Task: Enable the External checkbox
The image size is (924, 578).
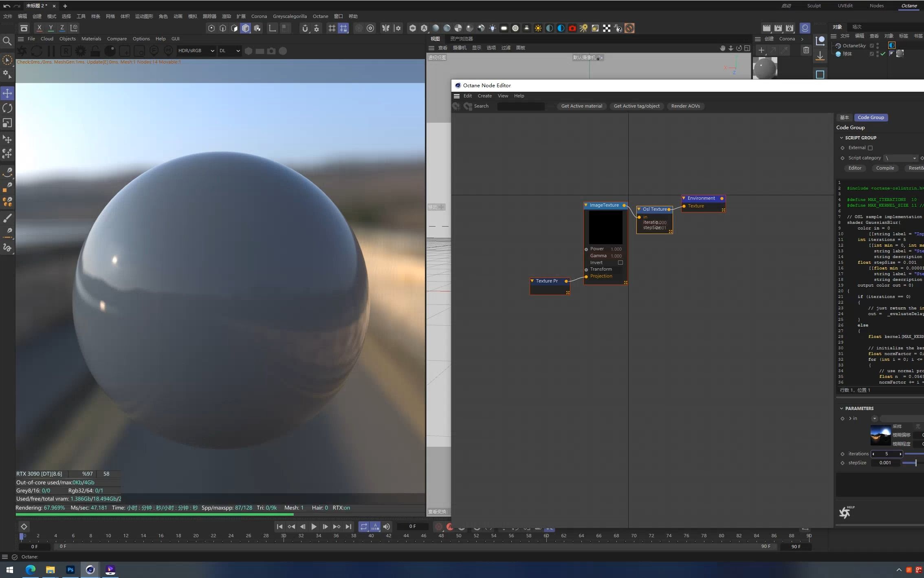Action: [x=870, y=148]
